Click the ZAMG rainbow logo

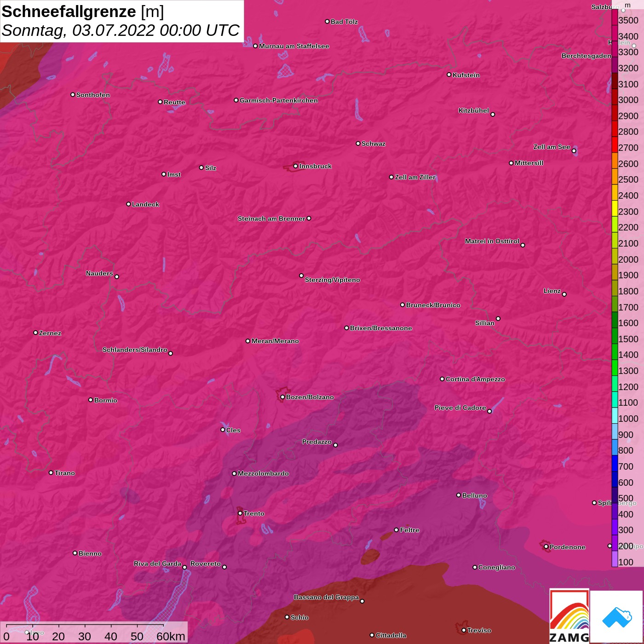569,616
